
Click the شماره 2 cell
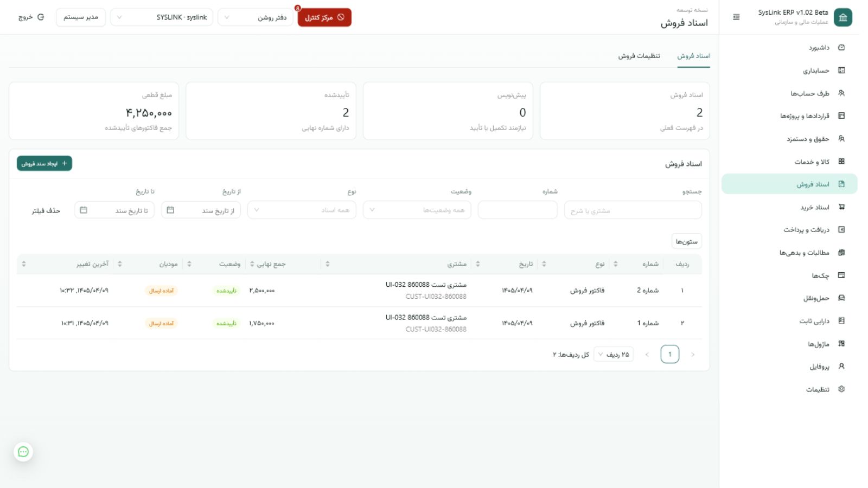coord(648,291)
